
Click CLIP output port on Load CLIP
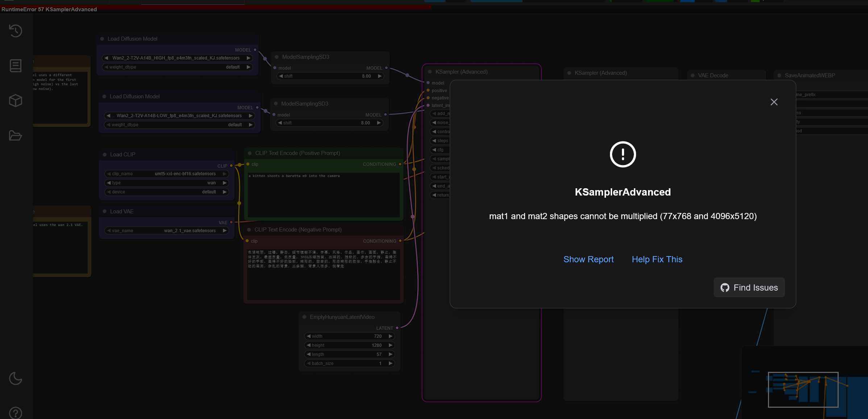[x=231, y=166]
